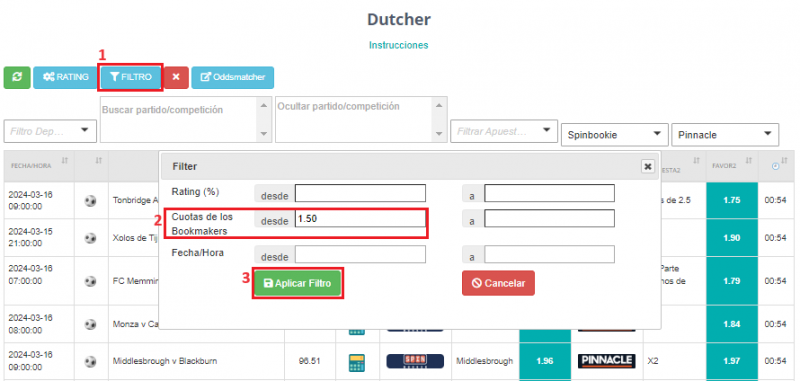Open the Instrucciones link
Viewport: 800px width, 381px height.
tap(398, 45)
